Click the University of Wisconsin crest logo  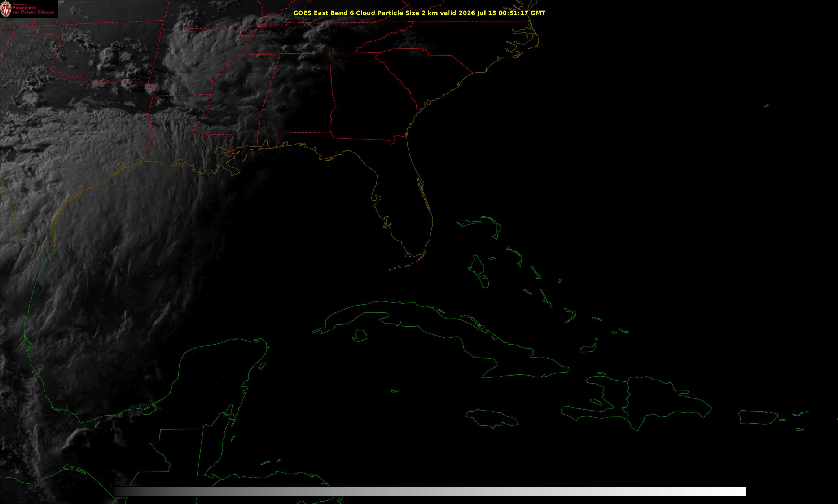click(6, 9)
